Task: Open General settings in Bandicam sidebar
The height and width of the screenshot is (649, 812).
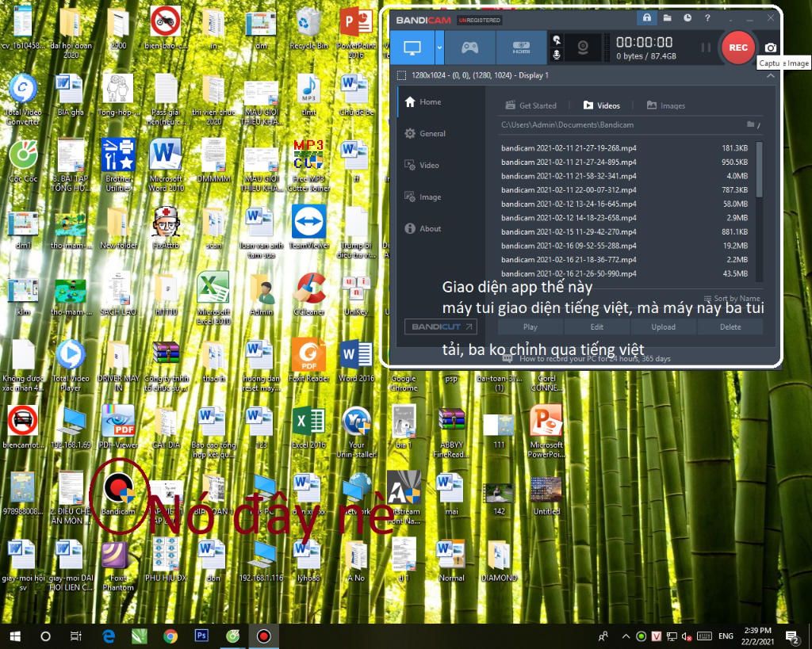Action: [x=426, y=134]
